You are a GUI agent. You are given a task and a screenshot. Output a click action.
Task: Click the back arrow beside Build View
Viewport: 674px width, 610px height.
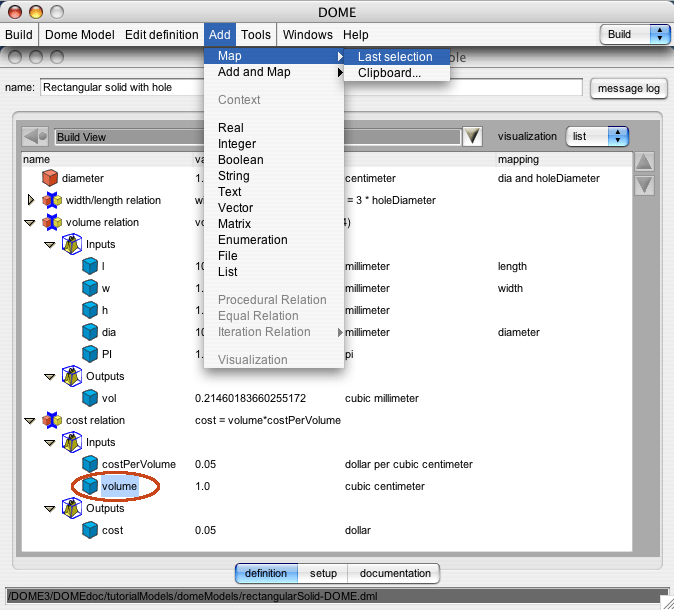click(x=36, y=137)
